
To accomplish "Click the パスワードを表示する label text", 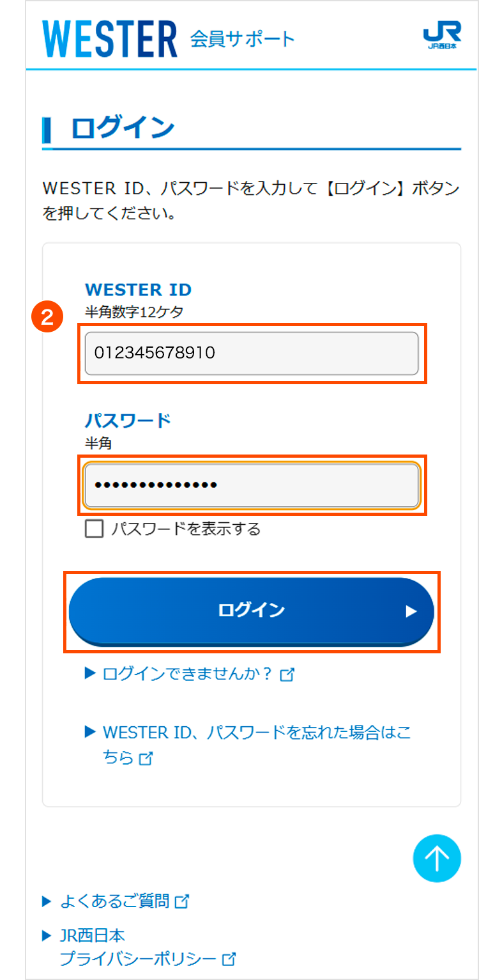I will pos(185,529).
